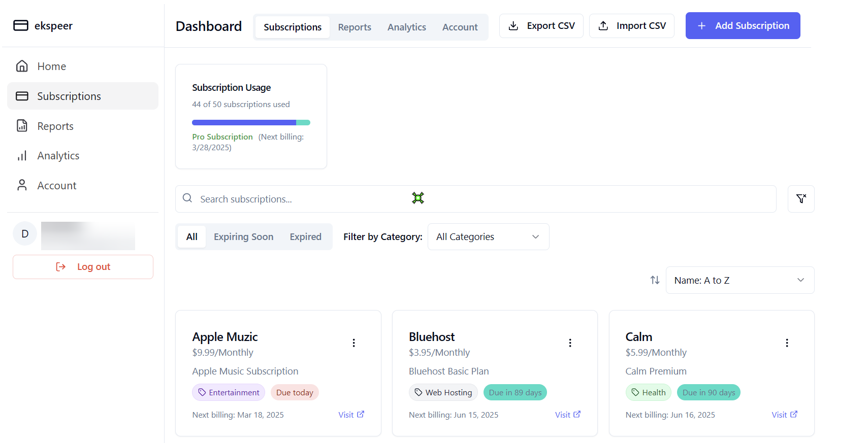Image resolution: width=868 pixels, height=443 pixels.
Task: Visit the Bluehost website link
Action: point(568,415)
